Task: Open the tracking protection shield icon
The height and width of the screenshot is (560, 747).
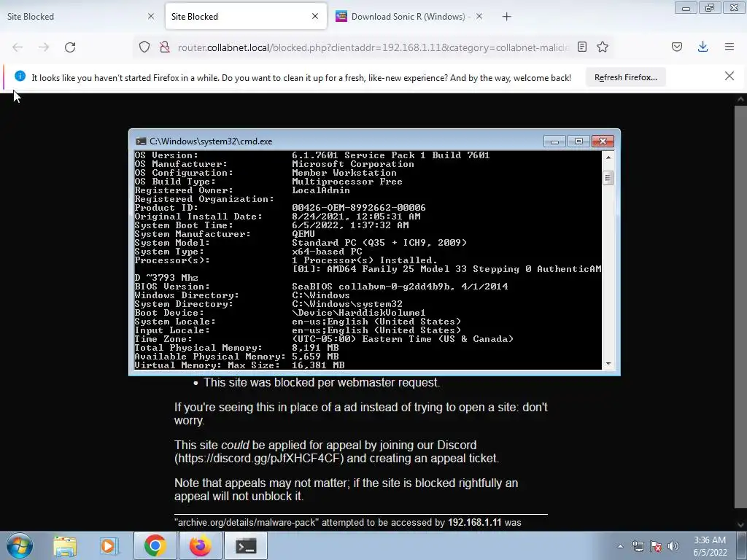Action: tap(144, 47)
